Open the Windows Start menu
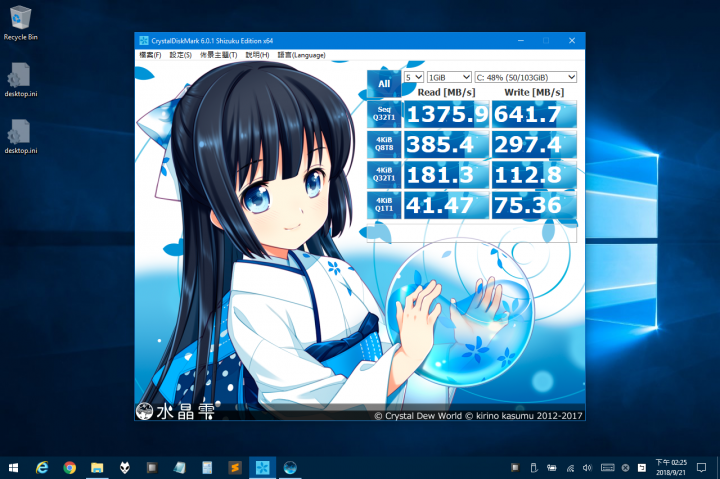Image resolution: width=720 pixels, height=479 pixels. point(13,468)
